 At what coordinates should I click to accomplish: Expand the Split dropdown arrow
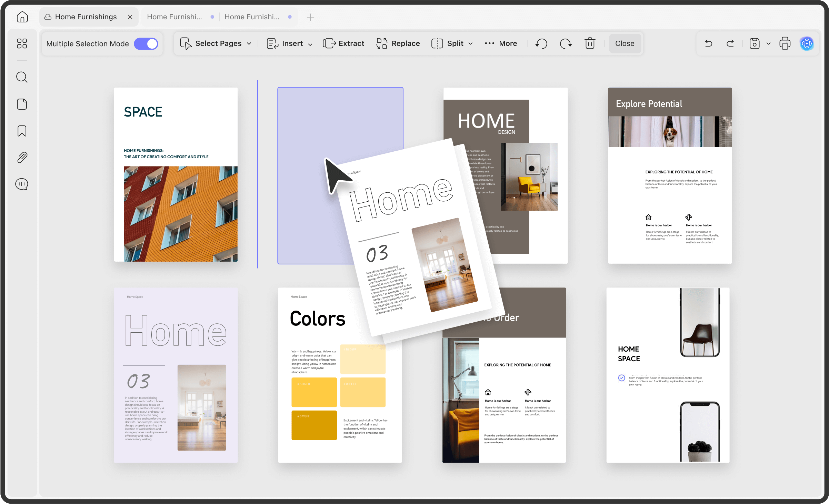[471, 44]
